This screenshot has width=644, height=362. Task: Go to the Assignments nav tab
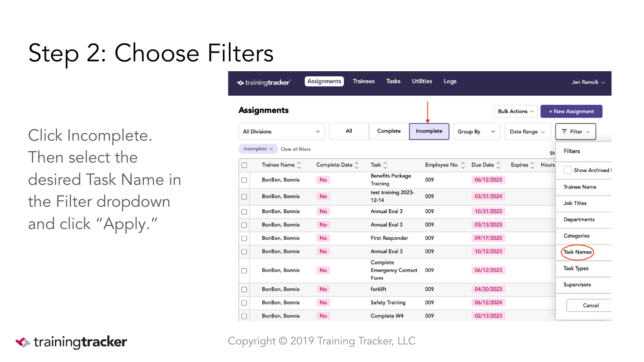click(324, 81)
